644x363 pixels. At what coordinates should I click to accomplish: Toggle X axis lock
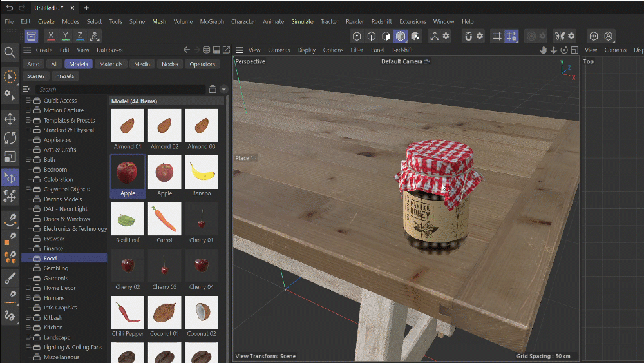tap(50, 35)
